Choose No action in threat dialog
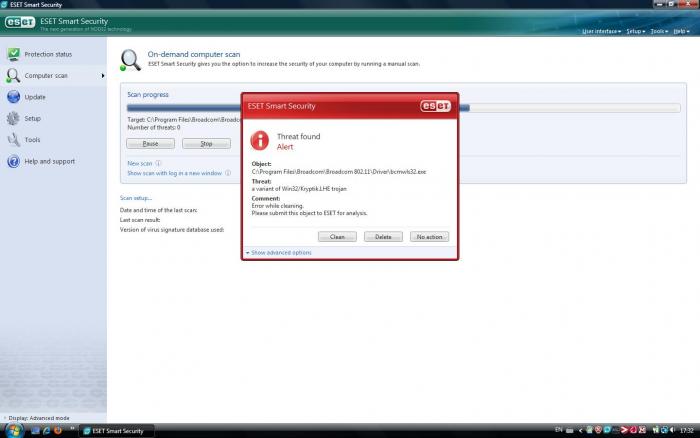This screenshot has width=700, height=438. (429, 237)
